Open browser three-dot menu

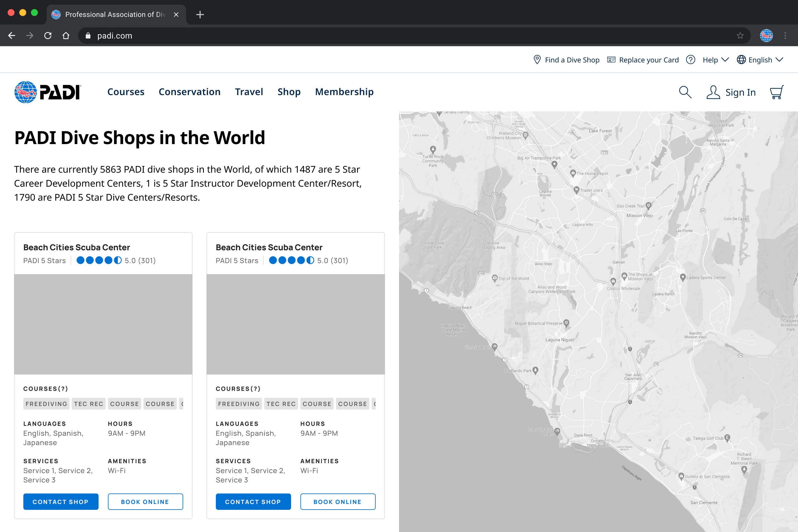coord(785,36)
